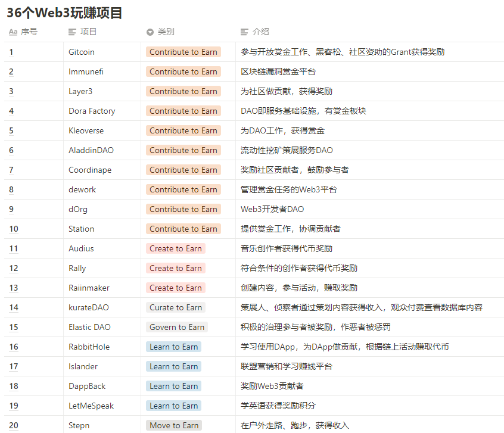
Task: Open the category dropdown on the Gitcoin row
Action: point(183,52)
